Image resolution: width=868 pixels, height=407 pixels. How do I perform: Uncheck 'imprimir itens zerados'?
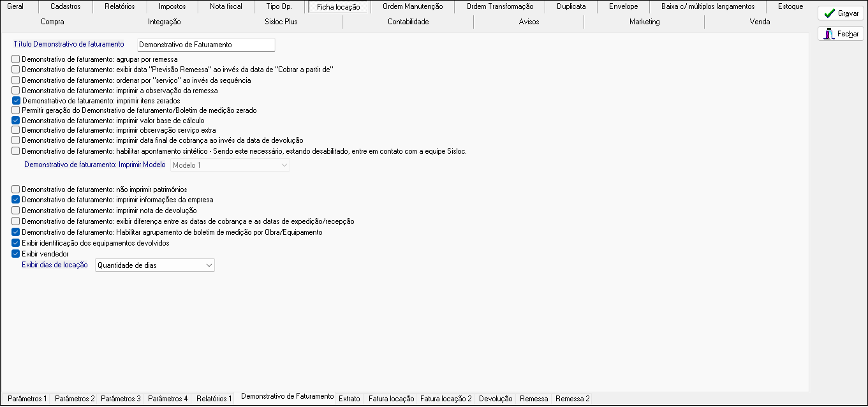click(16, 101)
